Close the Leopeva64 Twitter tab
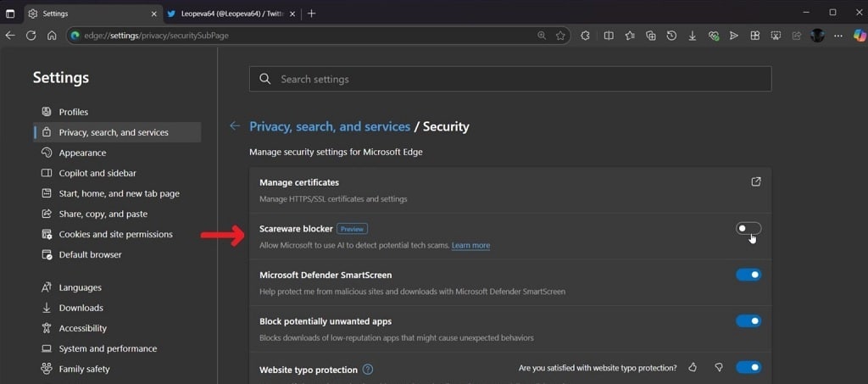This screenshot has width=868, height=384. [292, 14]
